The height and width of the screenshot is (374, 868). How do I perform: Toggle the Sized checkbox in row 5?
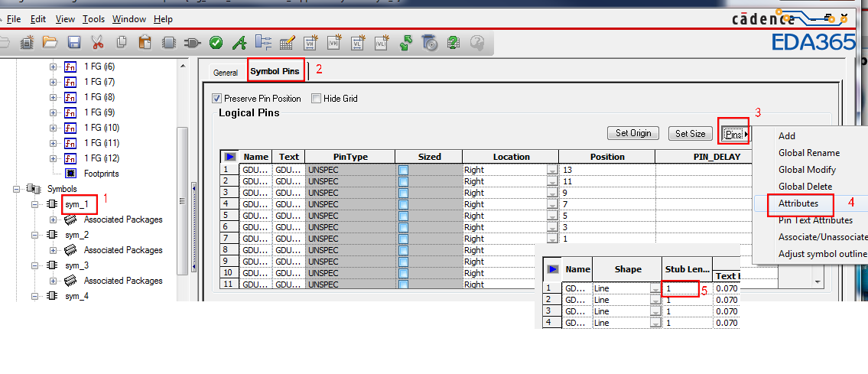point(403,216)
